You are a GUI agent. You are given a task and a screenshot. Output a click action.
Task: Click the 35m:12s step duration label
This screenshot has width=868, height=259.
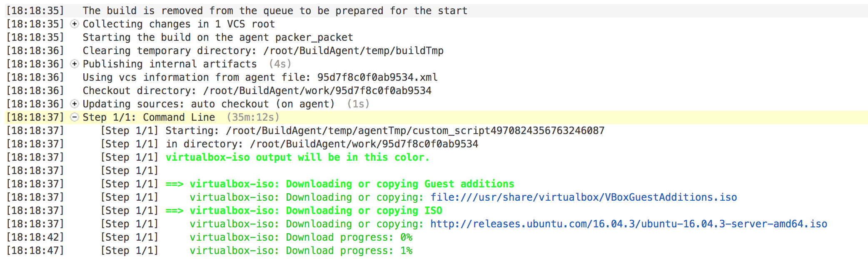pos(253,117)
